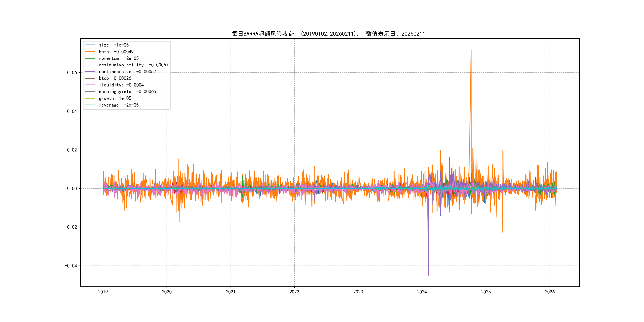
Task: Click the -0.04 y-axis tick label
Action: 71,266
